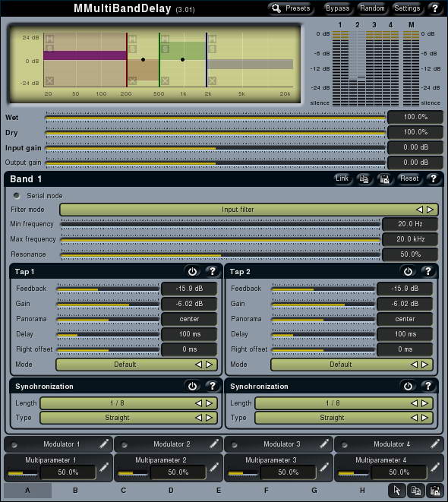Open help for Tap 2 Synchronization
The width and height of the screenshot is (448, 502).
click(x=427, y=386)
